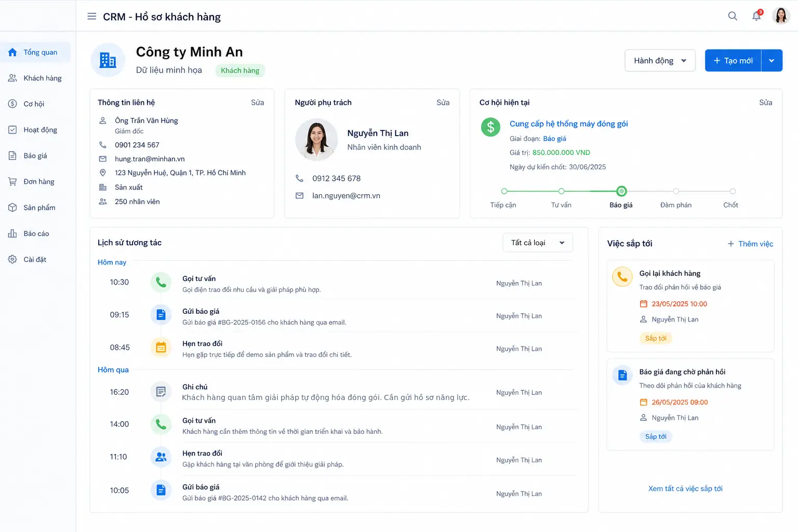Click Sửa in Cơ hội hiện tại
Viewport: 798px width, 532px height.
pos(765,103)
